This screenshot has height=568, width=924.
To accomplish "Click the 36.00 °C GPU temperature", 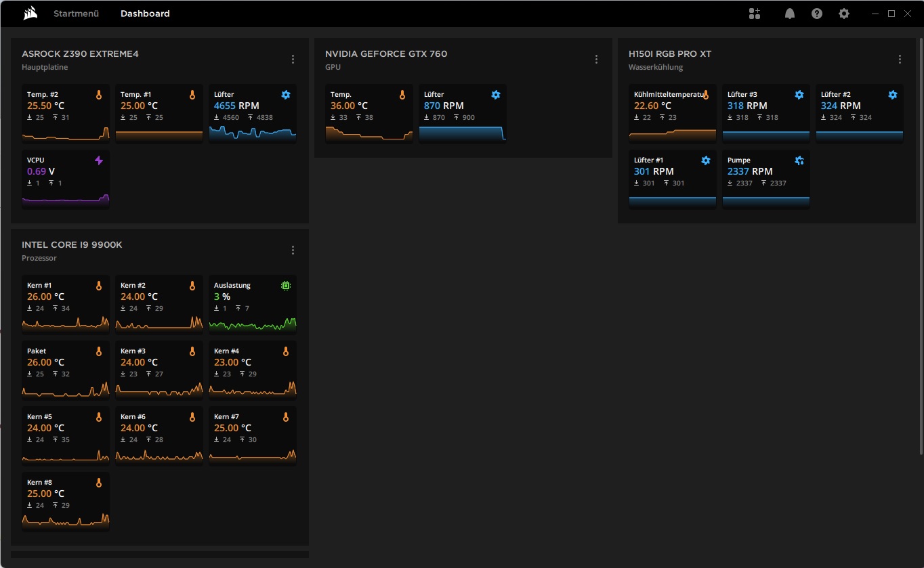I will click(349, 106).
